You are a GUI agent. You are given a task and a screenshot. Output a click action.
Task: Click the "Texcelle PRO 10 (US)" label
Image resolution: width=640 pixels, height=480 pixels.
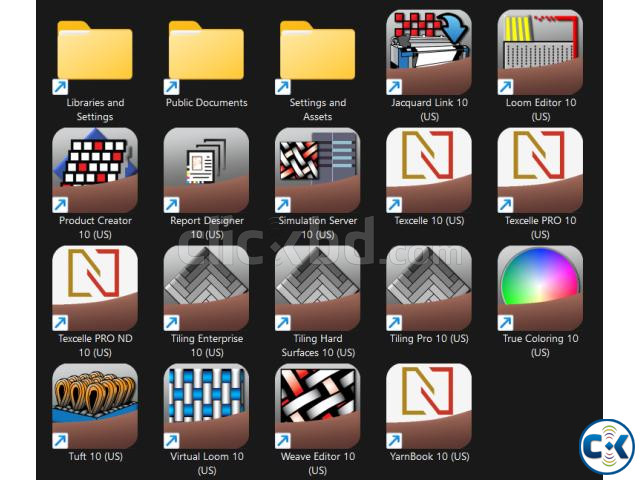tap(540, 227)
